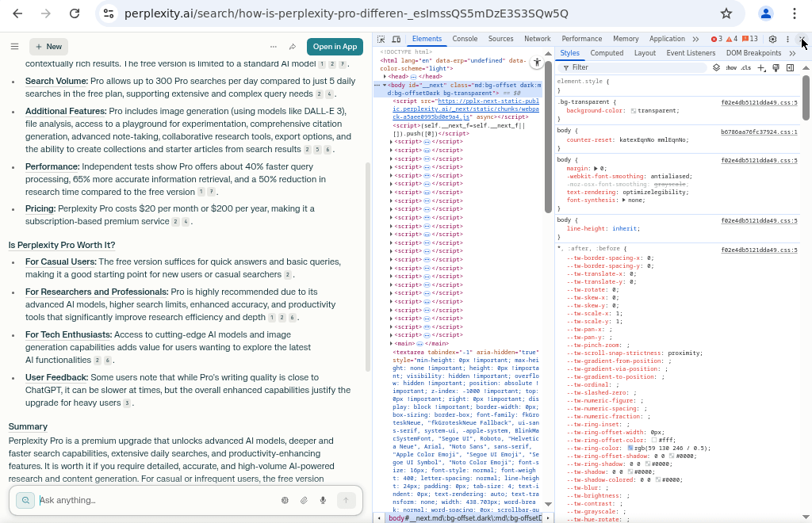
Task: Click the Open in App button
Action: (335, 47)
